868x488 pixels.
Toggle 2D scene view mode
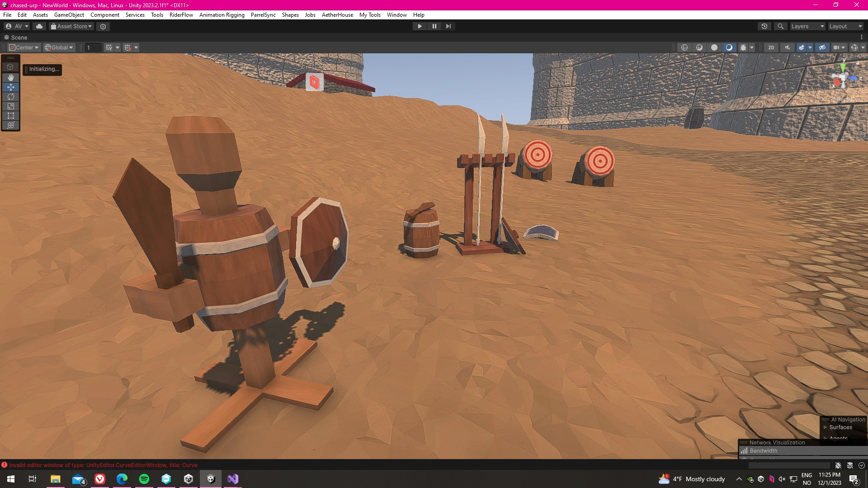pyautogui.click(x=771, y=47)
